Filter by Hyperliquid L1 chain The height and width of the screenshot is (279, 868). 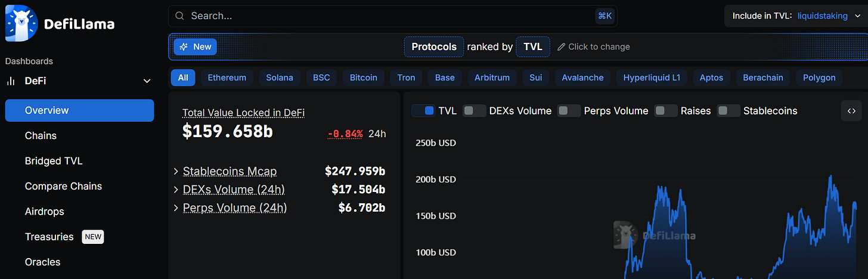(652, 77)
